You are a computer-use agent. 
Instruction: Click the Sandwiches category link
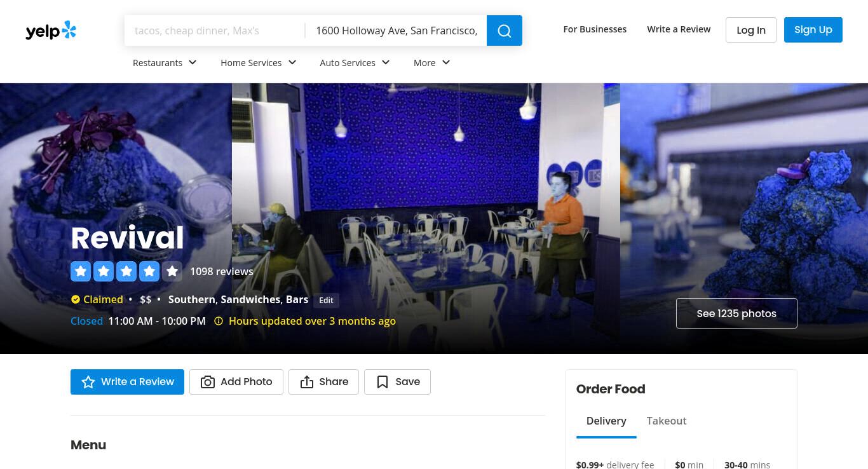[250, 299]
